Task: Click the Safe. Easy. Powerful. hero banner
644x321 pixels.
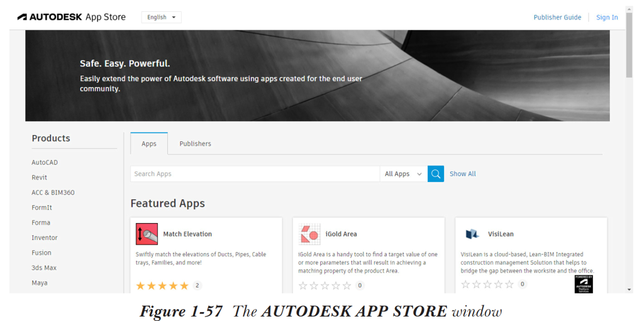Action: [318, 75]
